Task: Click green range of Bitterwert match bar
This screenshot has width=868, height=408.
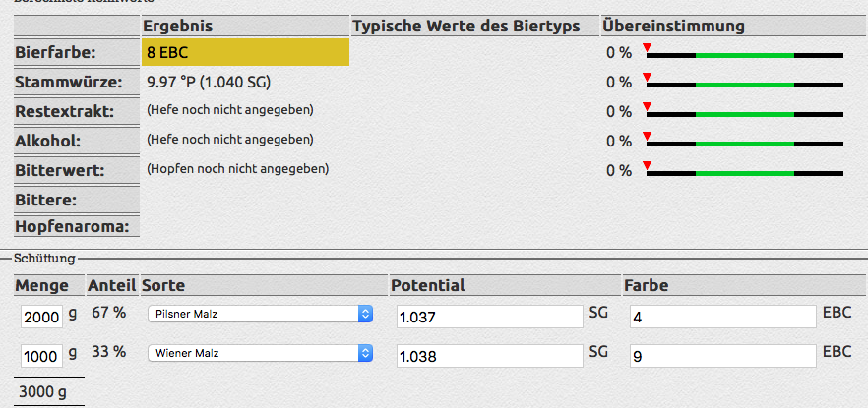Action: pos(744,173)
